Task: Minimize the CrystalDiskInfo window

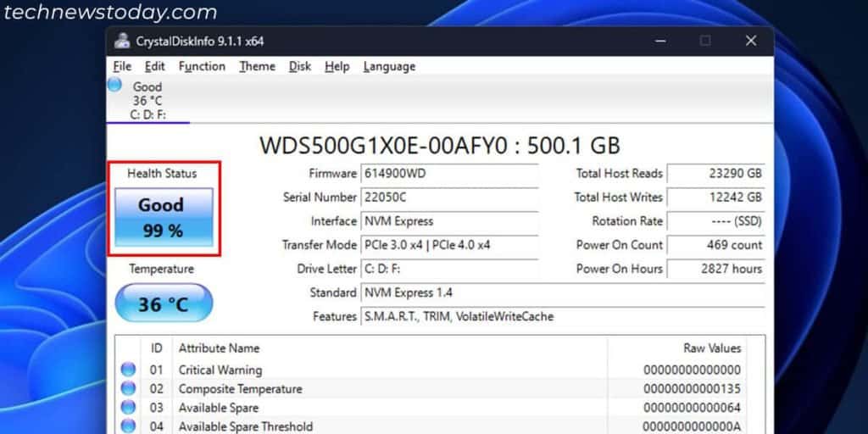Action: [659, 41]
